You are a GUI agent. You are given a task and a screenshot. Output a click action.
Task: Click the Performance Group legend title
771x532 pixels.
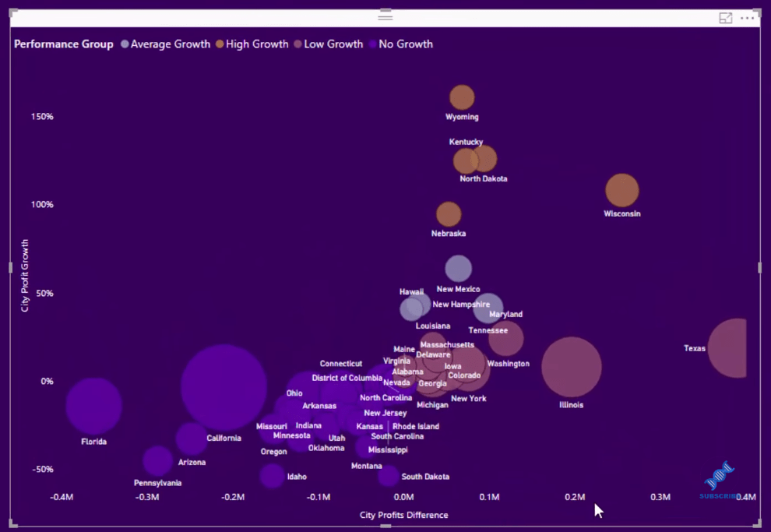click(x=63, y=44)
